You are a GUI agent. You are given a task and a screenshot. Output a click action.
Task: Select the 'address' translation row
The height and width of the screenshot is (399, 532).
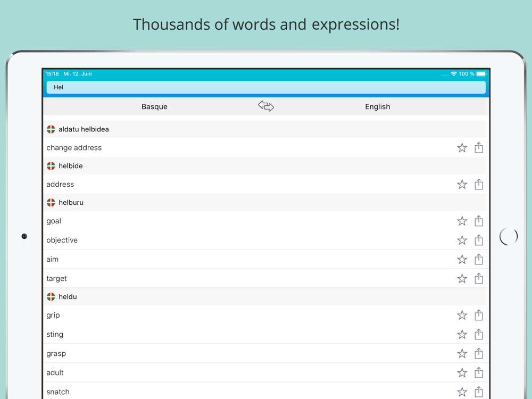click(266, 184)
